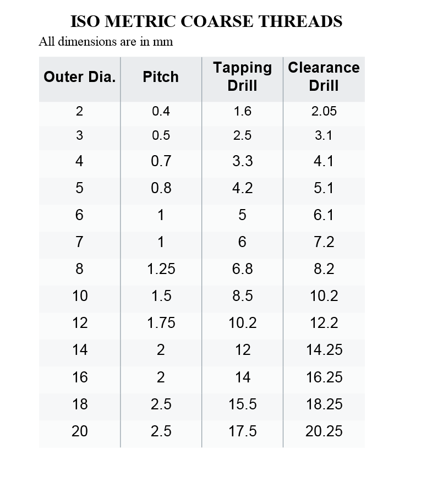
Task: Select the 7.2 clearance drill value
Action: pyautogui.click(x=324, y=242)
